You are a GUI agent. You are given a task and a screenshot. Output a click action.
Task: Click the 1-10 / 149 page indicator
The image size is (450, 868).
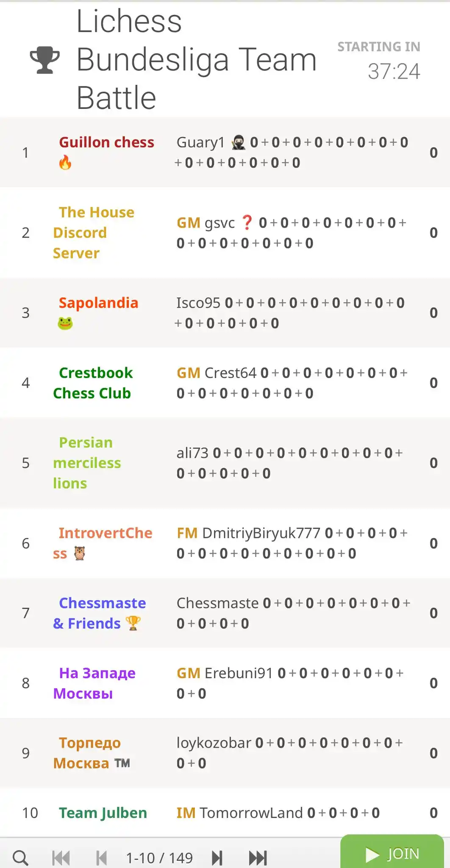click(x=159, y=858)
